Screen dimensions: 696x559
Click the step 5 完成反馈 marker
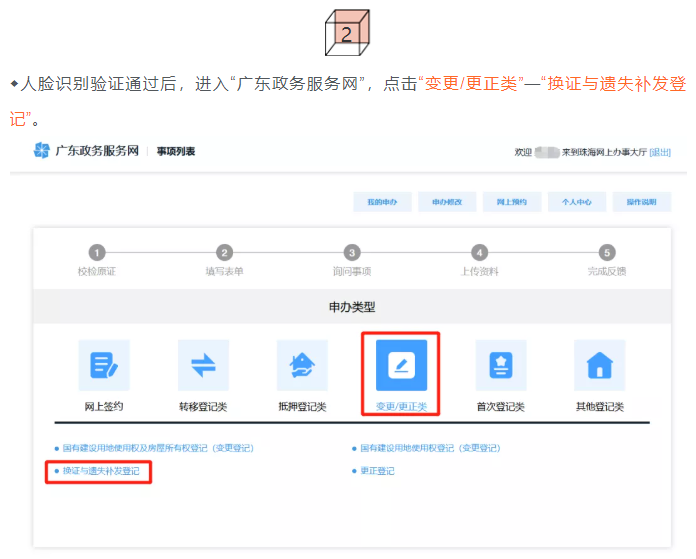(607, 253)
